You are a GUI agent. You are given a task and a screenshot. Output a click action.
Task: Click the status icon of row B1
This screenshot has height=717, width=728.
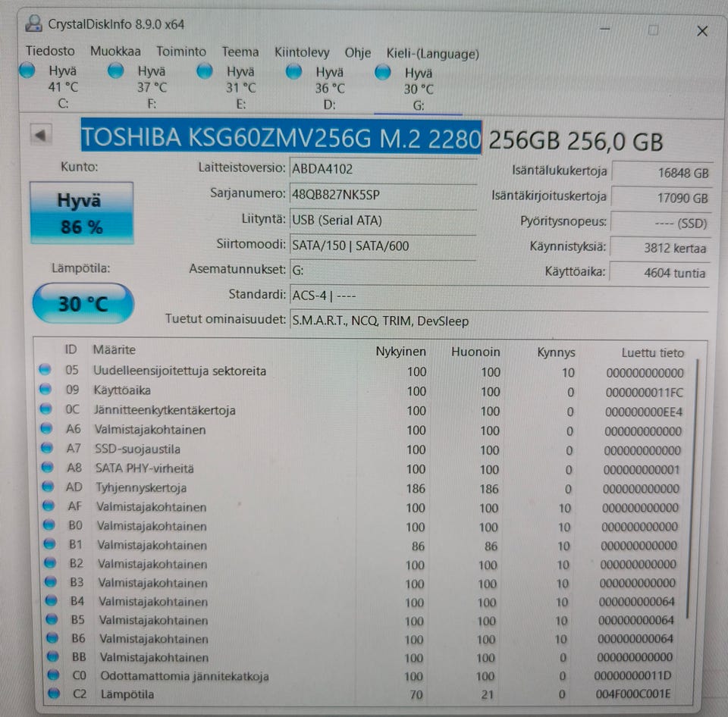point(50,544)
